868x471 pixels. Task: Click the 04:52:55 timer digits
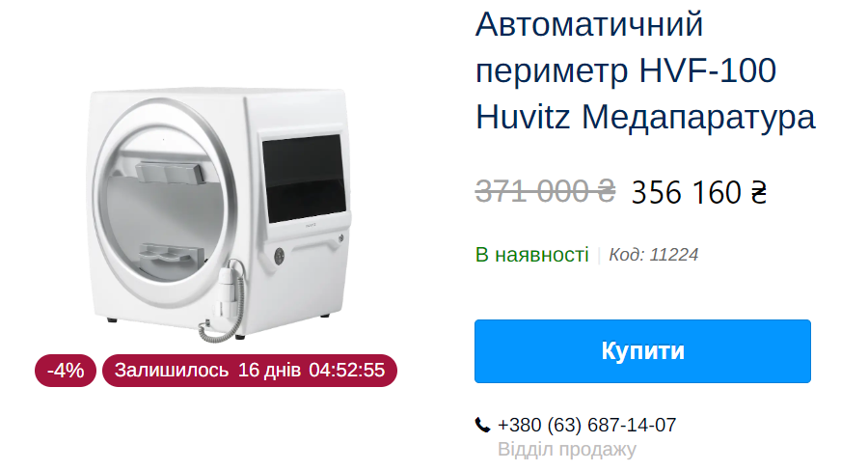tap(346, 371)
